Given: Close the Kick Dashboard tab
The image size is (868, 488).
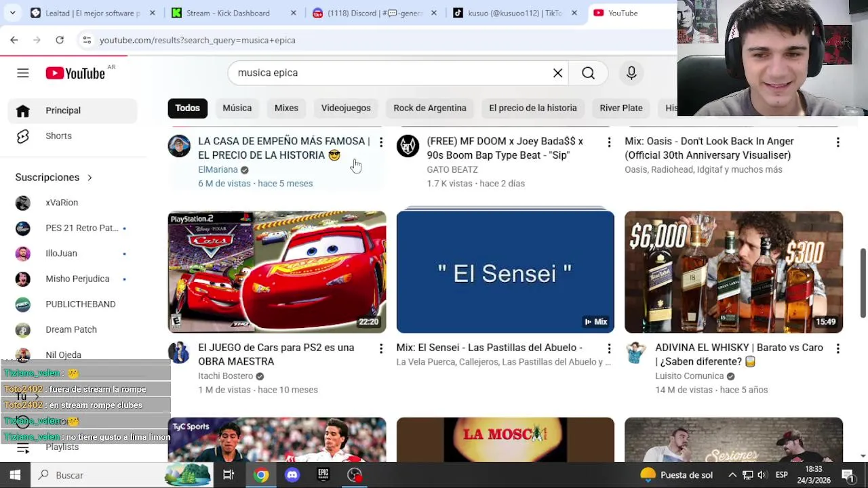Looking at the screenshot, I should click(x=293, y=13).
